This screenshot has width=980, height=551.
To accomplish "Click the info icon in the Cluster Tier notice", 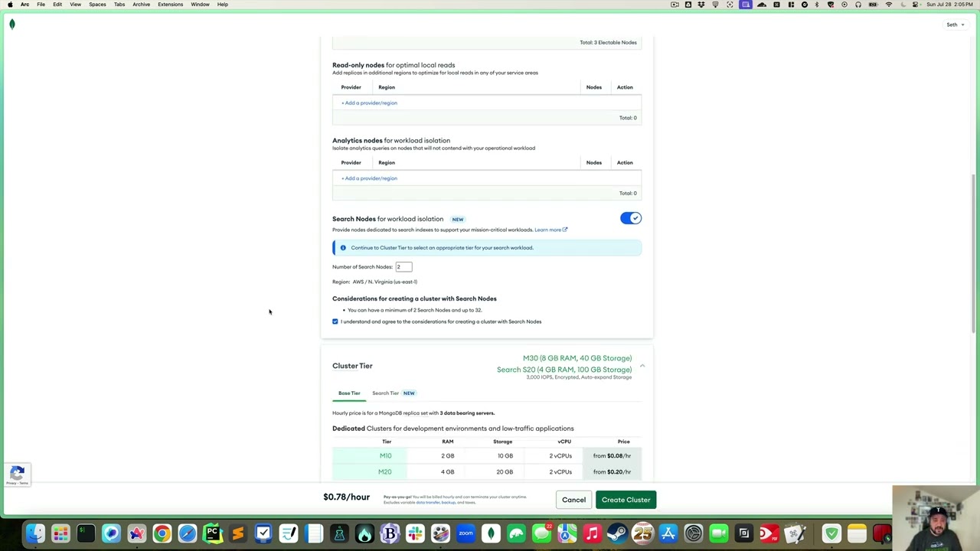I will click(x=343, y=248).
